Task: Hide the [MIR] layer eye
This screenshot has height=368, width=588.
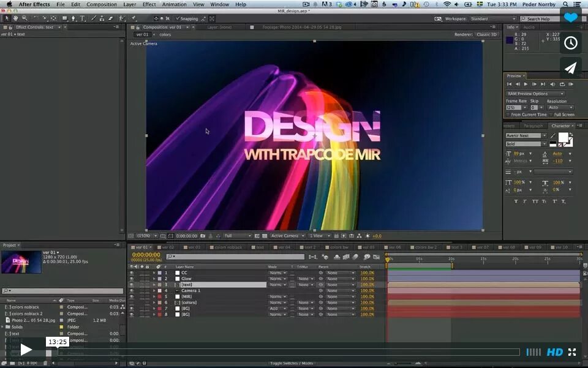Action: coord(132,297)
